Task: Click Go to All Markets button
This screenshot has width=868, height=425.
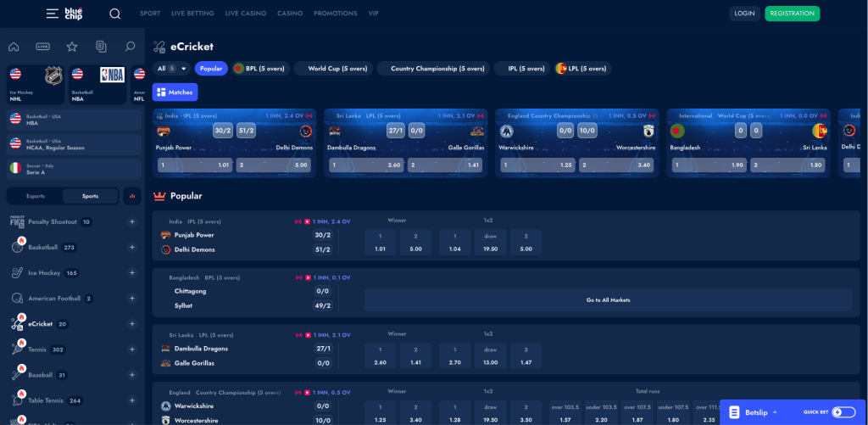Action: click(x=608, y=299)
